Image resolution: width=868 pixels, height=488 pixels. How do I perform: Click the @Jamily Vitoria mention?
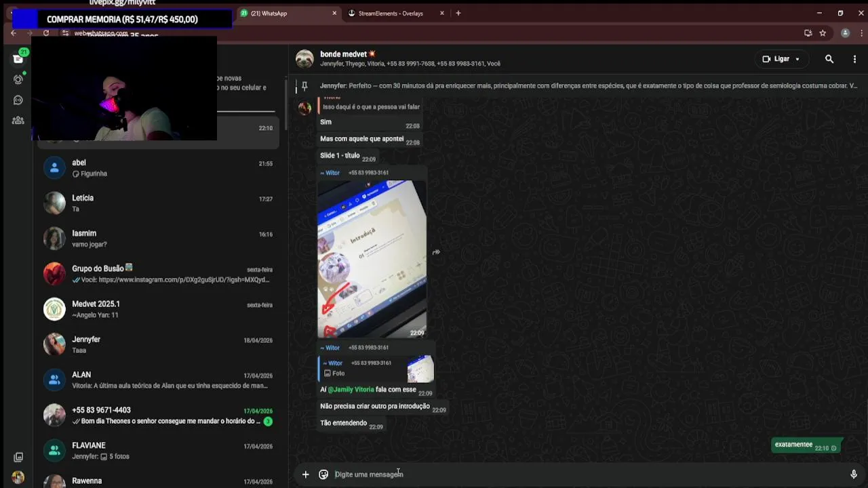pyautogui.click(x=351, y=390)
